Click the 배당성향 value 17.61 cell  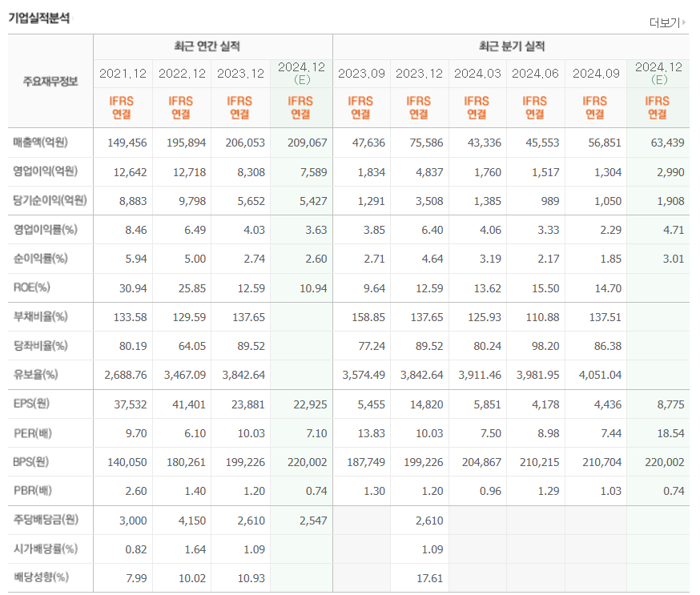pyautogui.click(x=430, y=578)
